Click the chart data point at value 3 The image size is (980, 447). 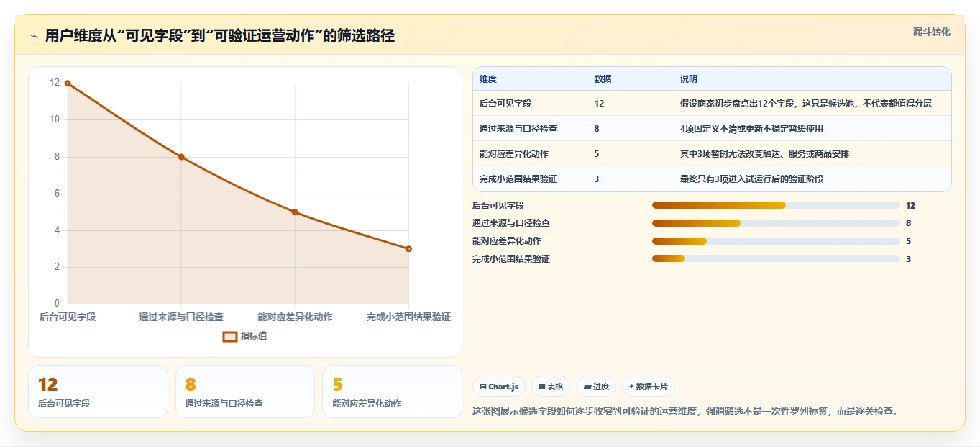click(x=408, y=249)
